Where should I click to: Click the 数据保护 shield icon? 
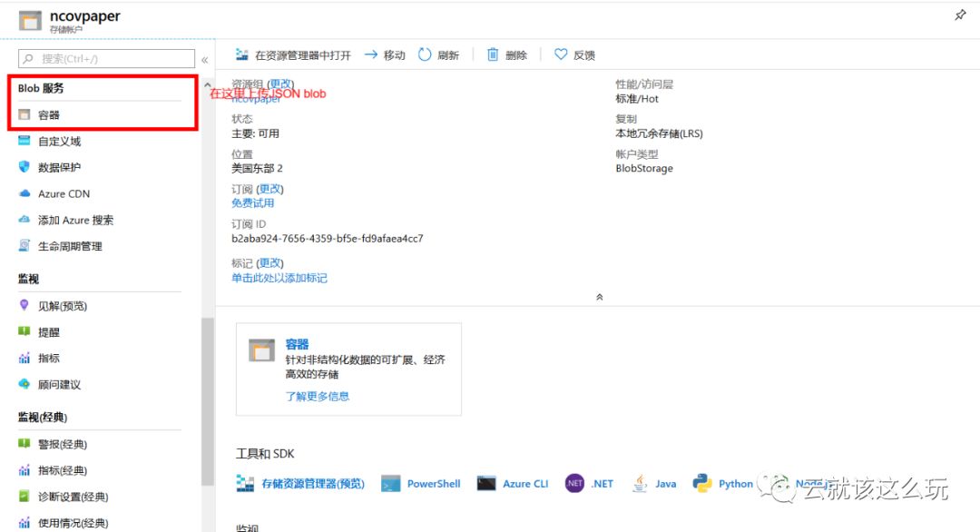[24, 167]
